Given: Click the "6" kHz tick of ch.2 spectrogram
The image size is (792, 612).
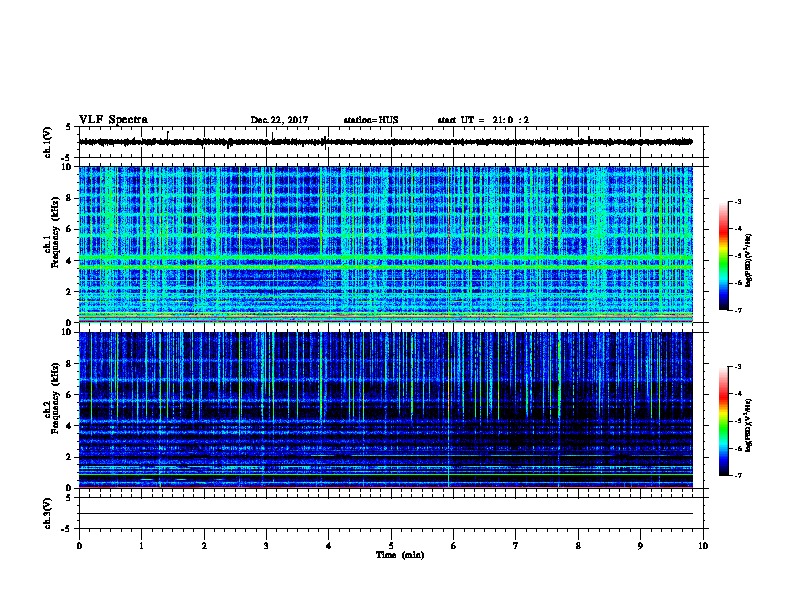Looking at the screenshot, I should click(x=71, y=395).
